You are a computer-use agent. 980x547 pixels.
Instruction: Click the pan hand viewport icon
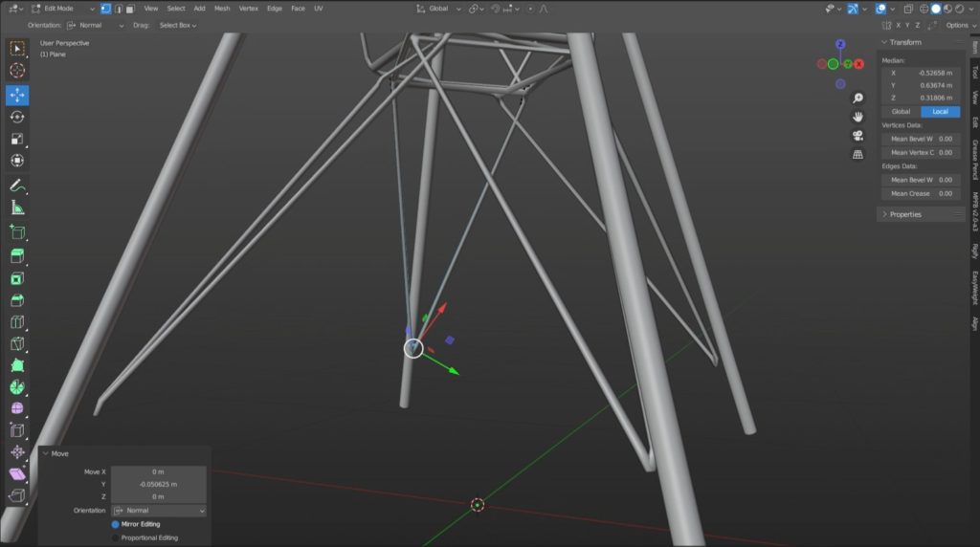[x=858, y=117]
